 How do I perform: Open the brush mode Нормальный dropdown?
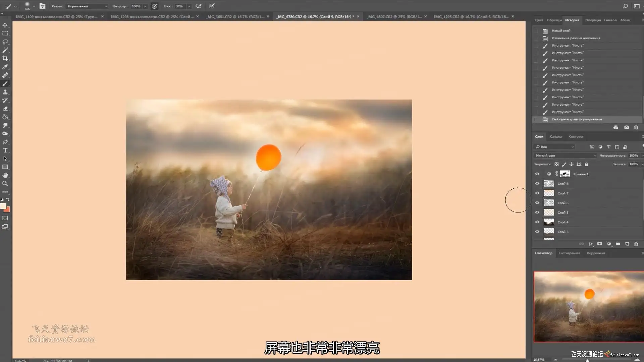(x=87, y=6)
